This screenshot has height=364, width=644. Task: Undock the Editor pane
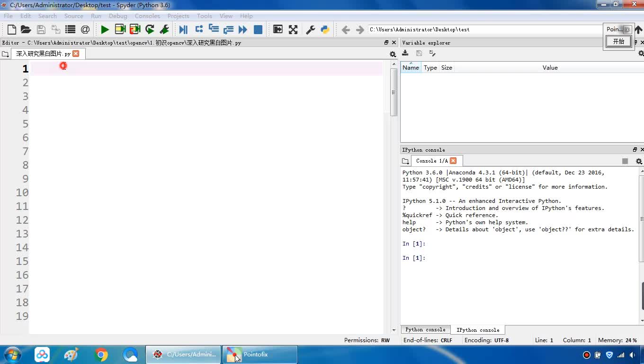click(x=386, y=43)
